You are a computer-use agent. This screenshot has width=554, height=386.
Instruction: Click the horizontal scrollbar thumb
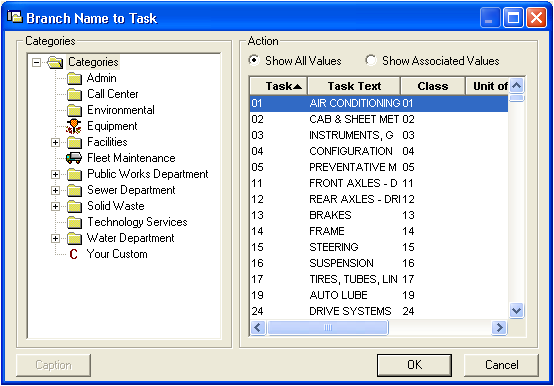click(328, 328)
